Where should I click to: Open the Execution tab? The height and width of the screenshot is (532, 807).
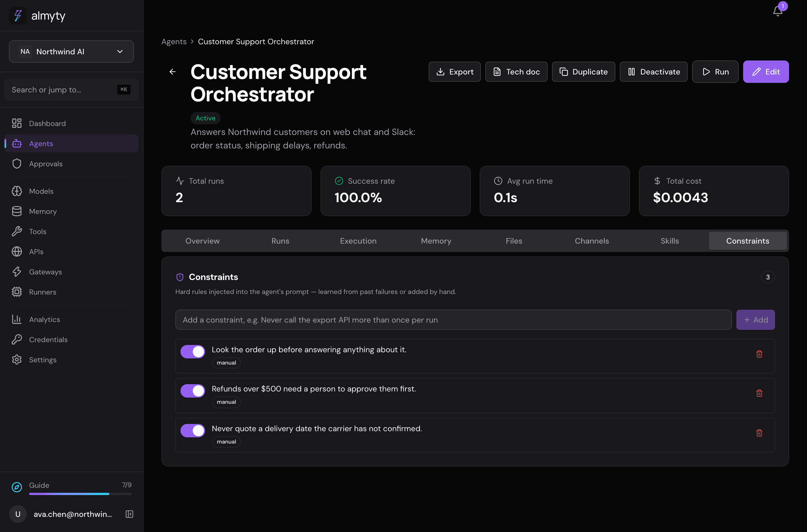coord(358,241)
